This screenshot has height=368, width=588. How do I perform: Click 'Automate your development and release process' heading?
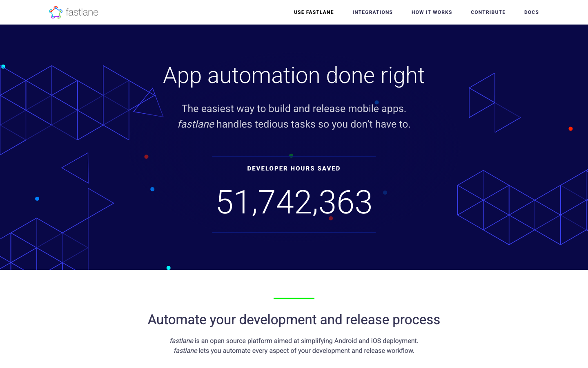pyautogui.click(x=294, y=320)
